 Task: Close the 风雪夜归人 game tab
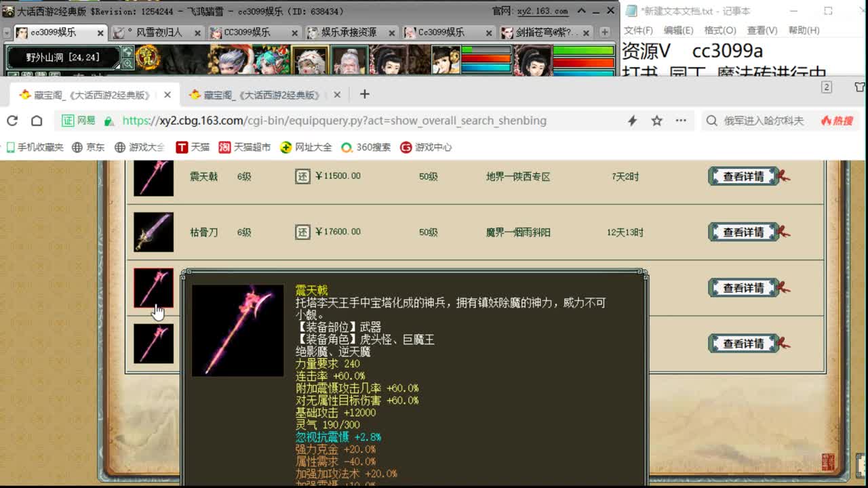[x=197, y=33]
